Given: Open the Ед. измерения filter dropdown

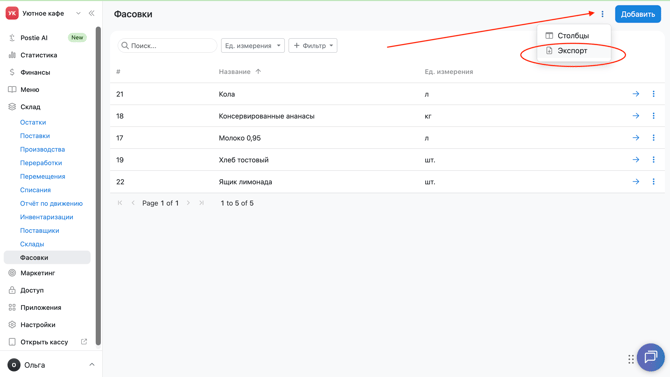Looking at the screenshot, I should tap(253, 45).
